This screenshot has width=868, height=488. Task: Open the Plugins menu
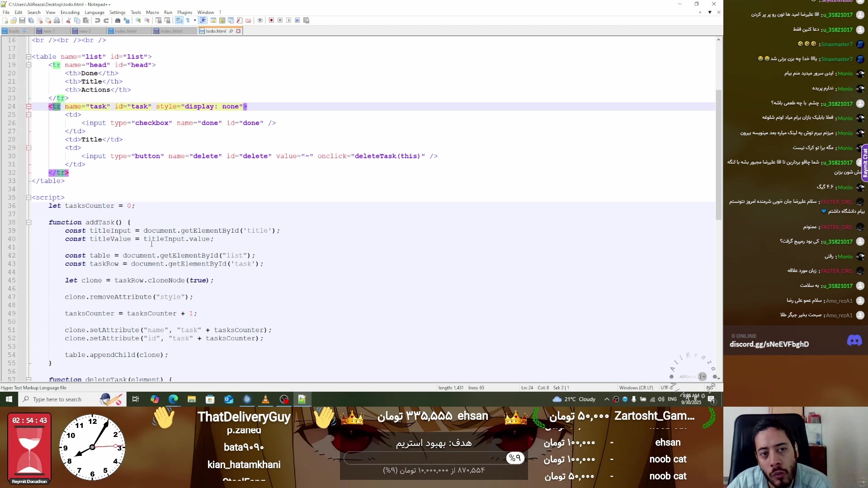pyautogui.click(x=184, y=12)
